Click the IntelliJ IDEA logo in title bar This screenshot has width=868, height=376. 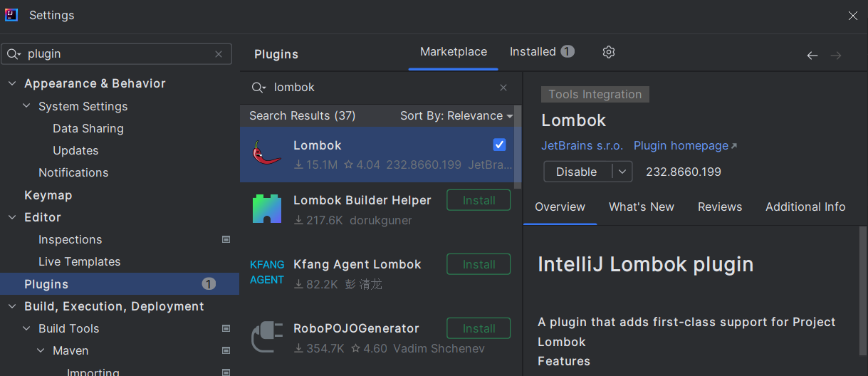tap(11, 15)
